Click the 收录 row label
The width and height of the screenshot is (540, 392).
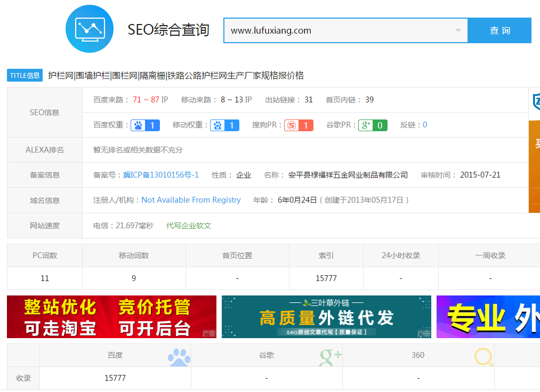tap(23, 378)
